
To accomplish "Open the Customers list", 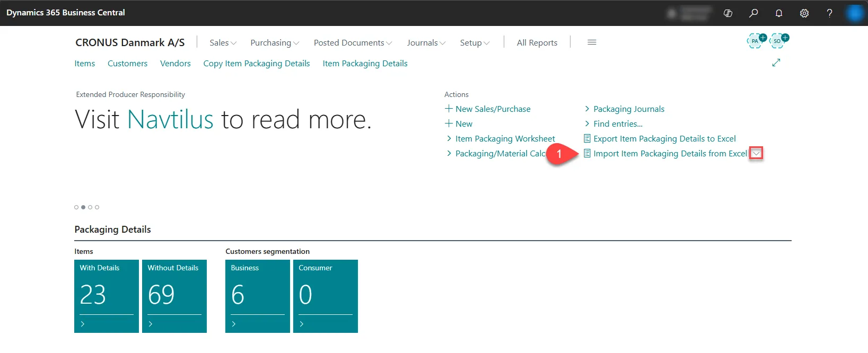I will (x=127, y=63).
